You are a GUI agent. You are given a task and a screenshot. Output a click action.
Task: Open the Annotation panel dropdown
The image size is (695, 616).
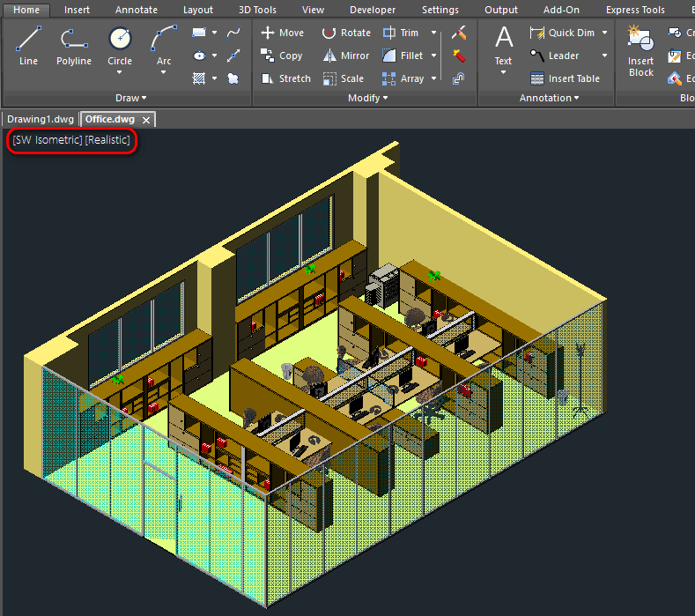[x=550, y=98]
